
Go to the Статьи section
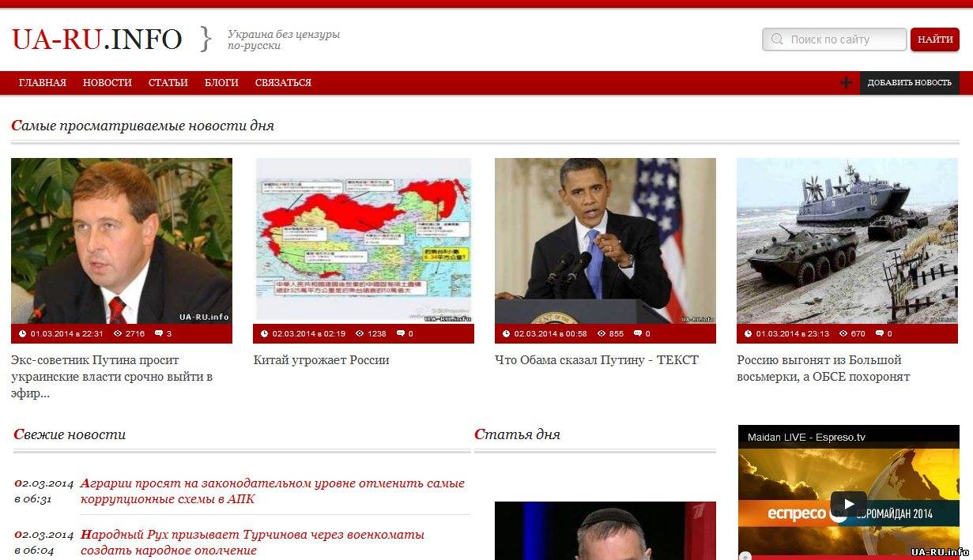pos(168,83)
